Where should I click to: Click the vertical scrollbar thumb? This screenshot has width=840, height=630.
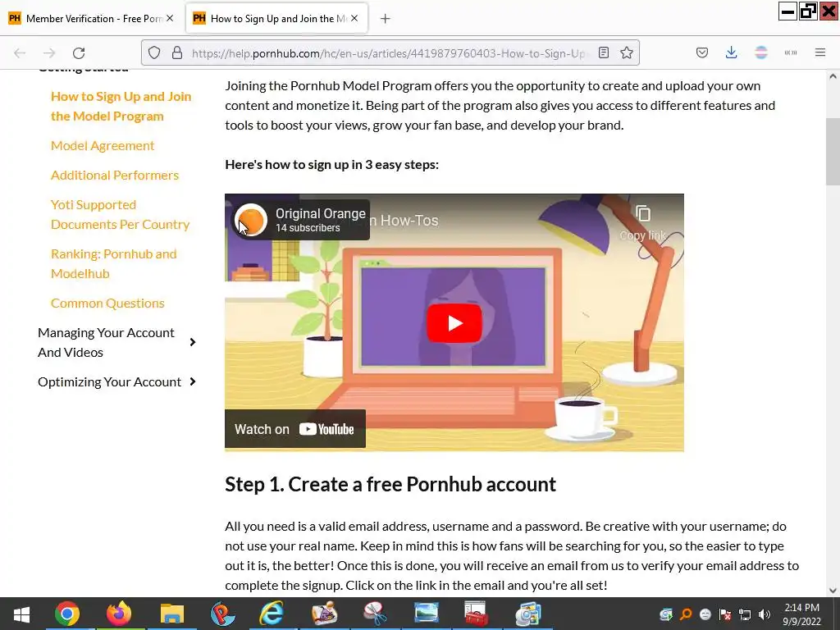click(x=833, y=152)
